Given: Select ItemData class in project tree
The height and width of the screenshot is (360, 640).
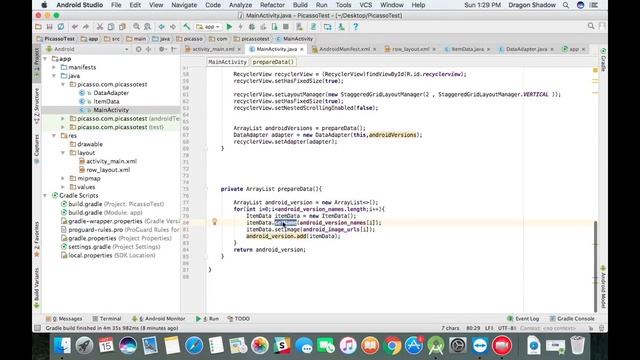Looking at the screenshot, I should (106, 102).
